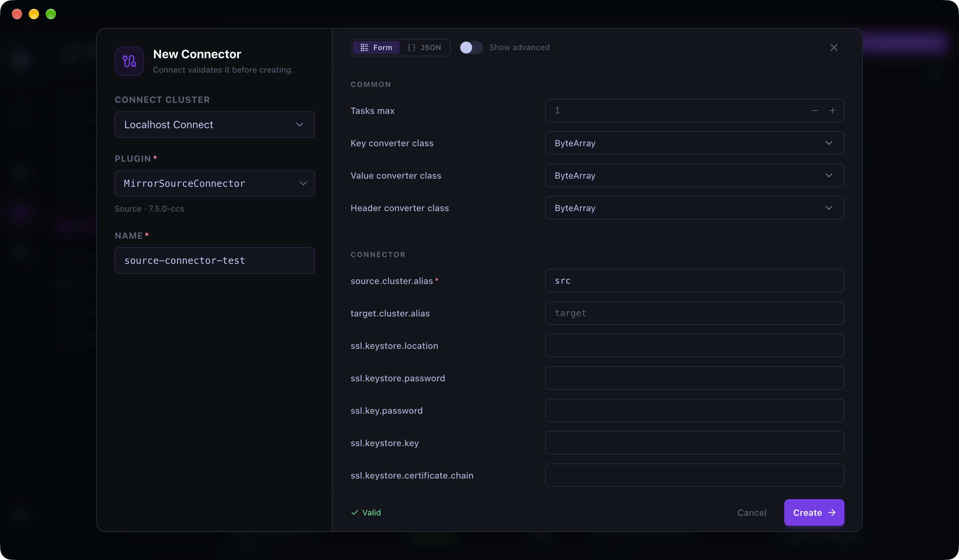
Task: Click the Source 7.5.0-ccs version text
Action: 149,209
